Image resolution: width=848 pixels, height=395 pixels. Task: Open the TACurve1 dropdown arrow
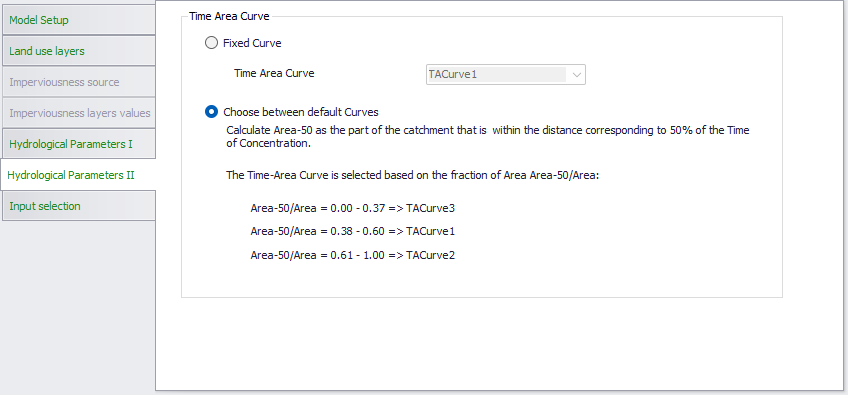point(577,75)
